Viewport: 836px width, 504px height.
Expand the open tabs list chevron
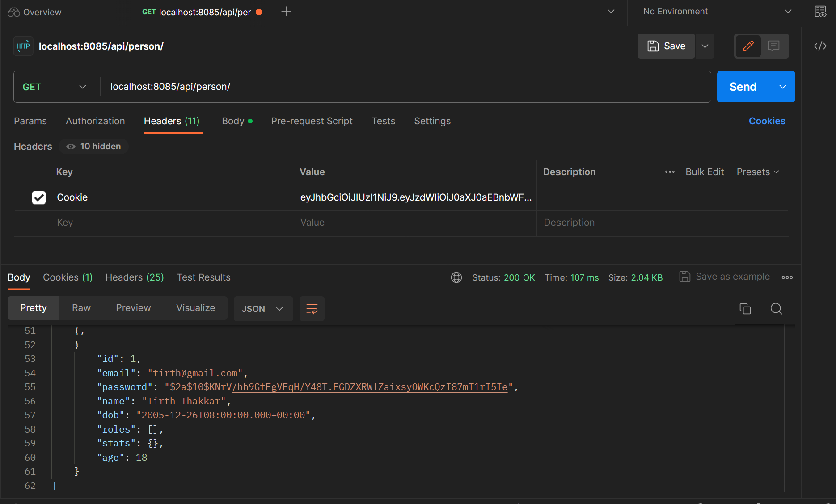coord(611,12)
